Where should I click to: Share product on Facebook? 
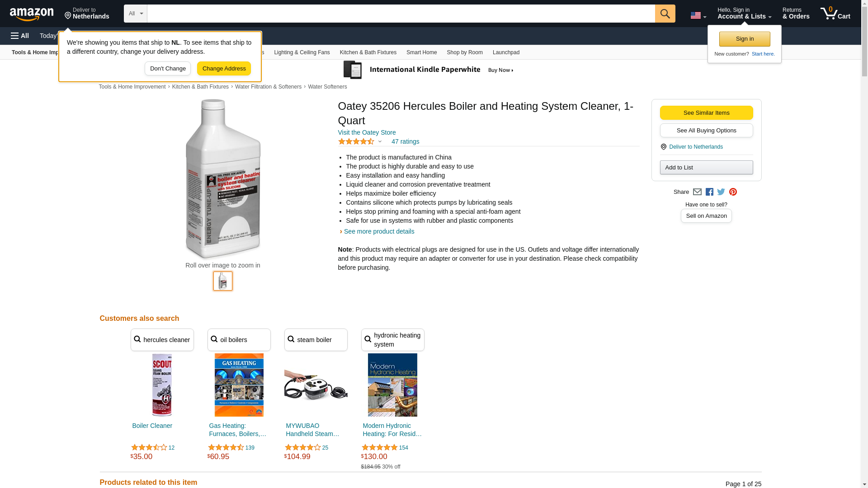(x=709, y=192)
